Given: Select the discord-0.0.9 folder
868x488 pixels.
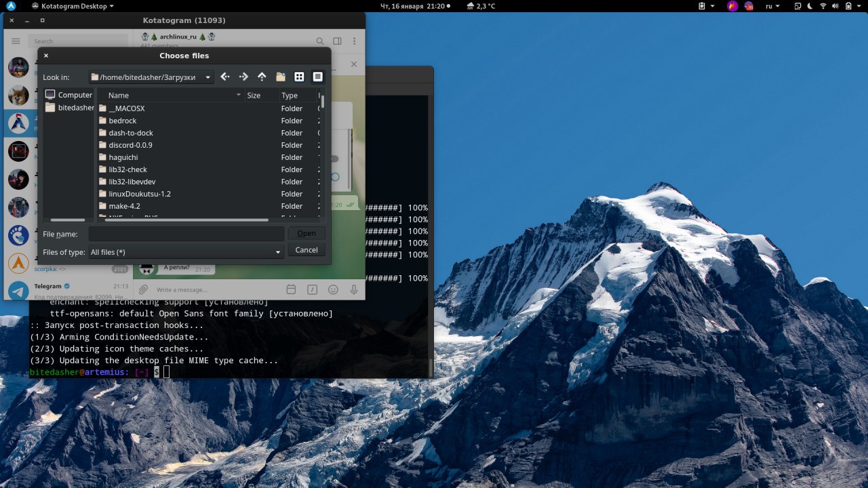Looking at the screenshot, I should coord(130,145).
